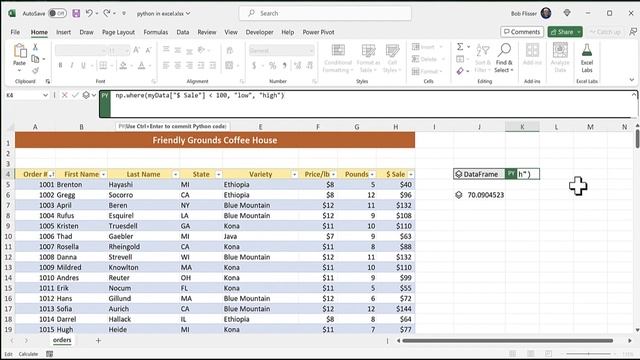Screen dimensions: 640x360
Task: Click the formula bar cancel X icon
Action: [x=64, y=95]
